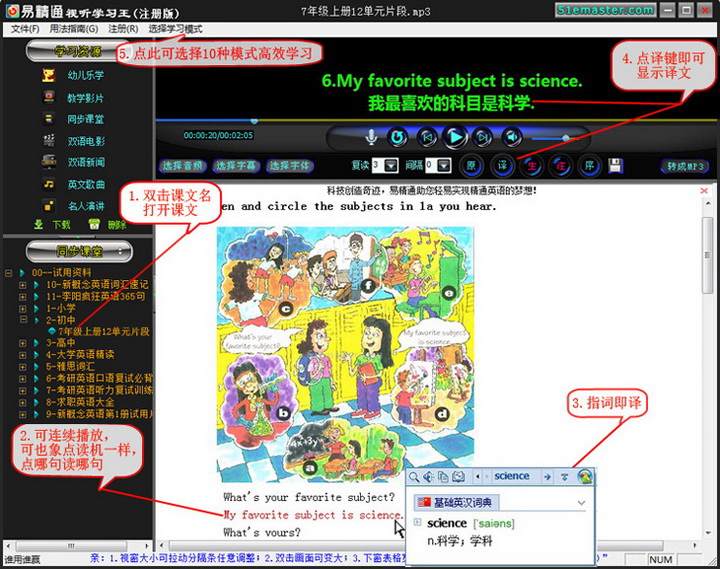The image size is (720, 569).
Task: Click the parrot logo in the dictionary popup
Action: [585, 476]
